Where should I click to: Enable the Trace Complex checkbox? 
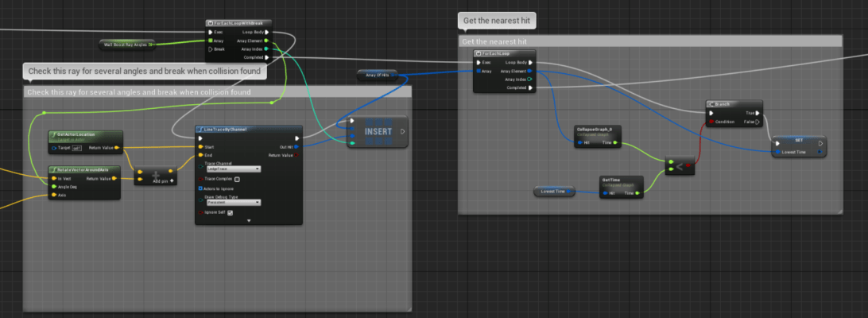click(237, 180)
